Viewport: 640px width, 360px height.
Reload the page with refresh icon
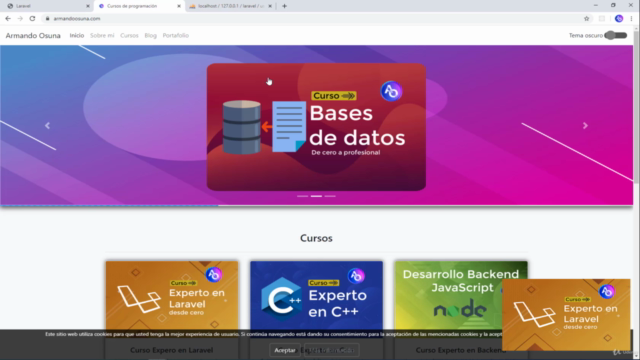32,18
